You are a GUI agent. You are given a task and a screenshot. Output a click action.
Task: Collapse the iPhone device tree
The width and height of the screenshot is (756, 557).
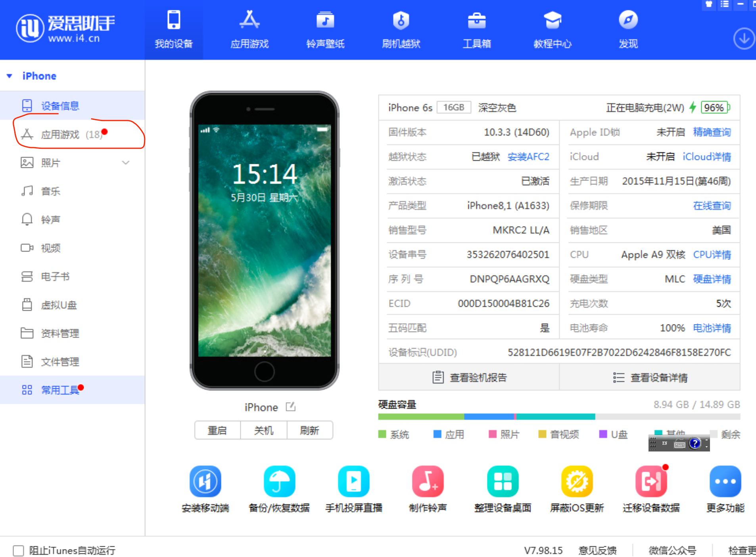coord(10,76)
